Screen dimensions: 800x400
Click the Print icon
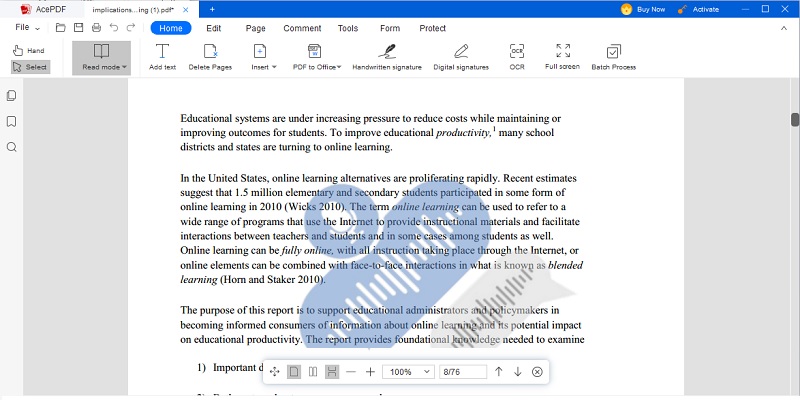click(x=96, y=28)
